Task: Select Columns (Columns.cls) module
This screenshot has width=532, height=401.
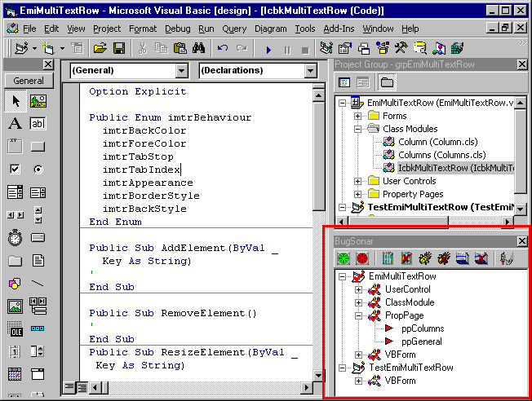Action: pyautogui.click(x=441, y=155)
